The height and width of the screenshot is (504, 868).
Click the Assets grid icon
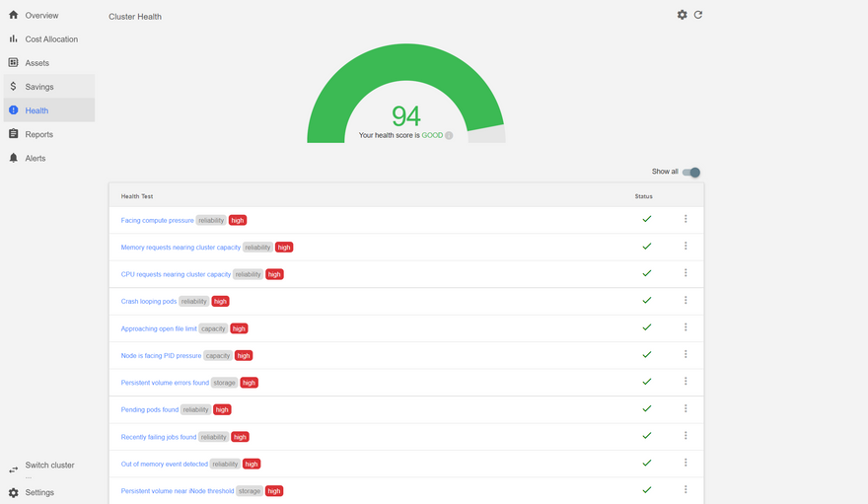pos(13,62)
